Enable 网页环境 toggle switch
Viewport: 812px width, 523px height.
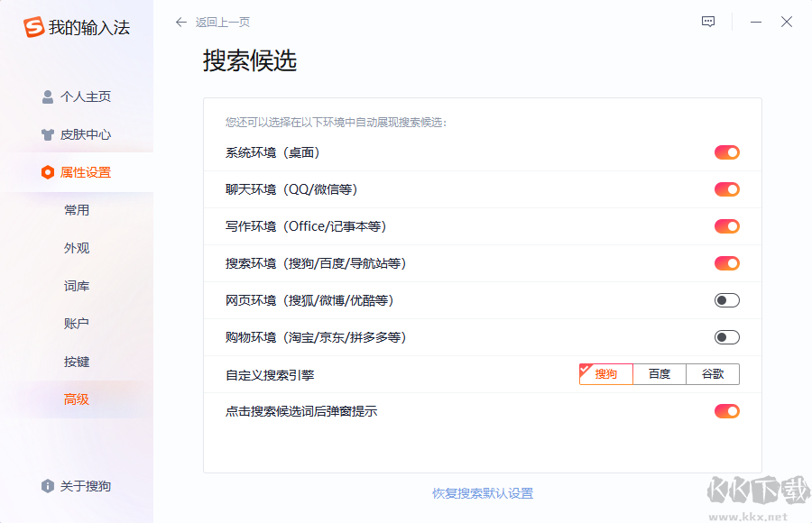click(x=726, y=300)
